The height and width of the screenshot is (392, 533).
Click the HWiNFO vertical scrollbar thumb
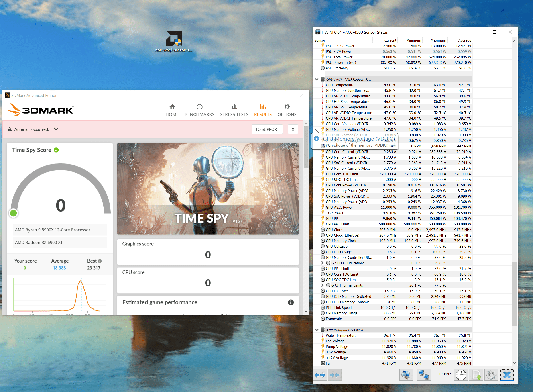tap(515, 294)
